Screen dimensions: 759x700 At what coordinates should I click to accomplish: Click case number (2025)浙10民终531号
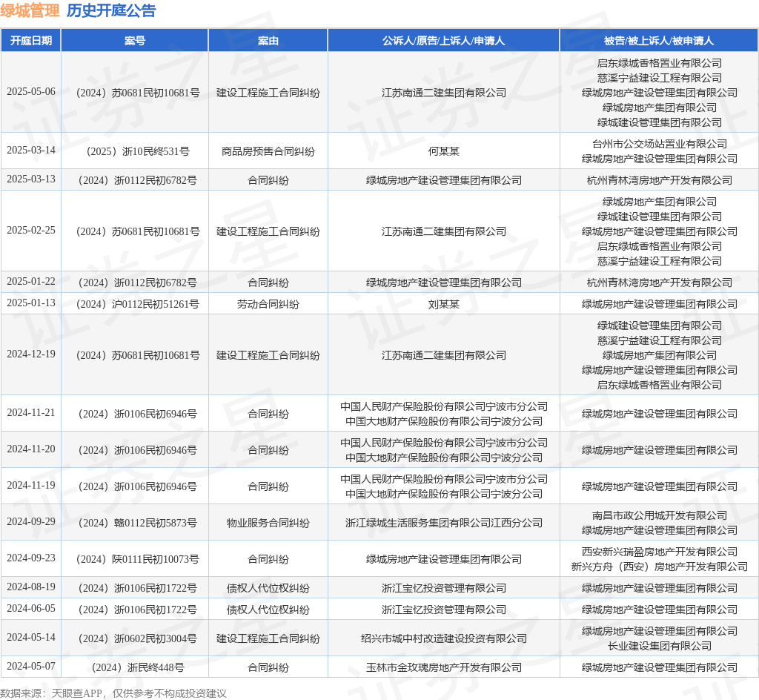tap(137, 151)
